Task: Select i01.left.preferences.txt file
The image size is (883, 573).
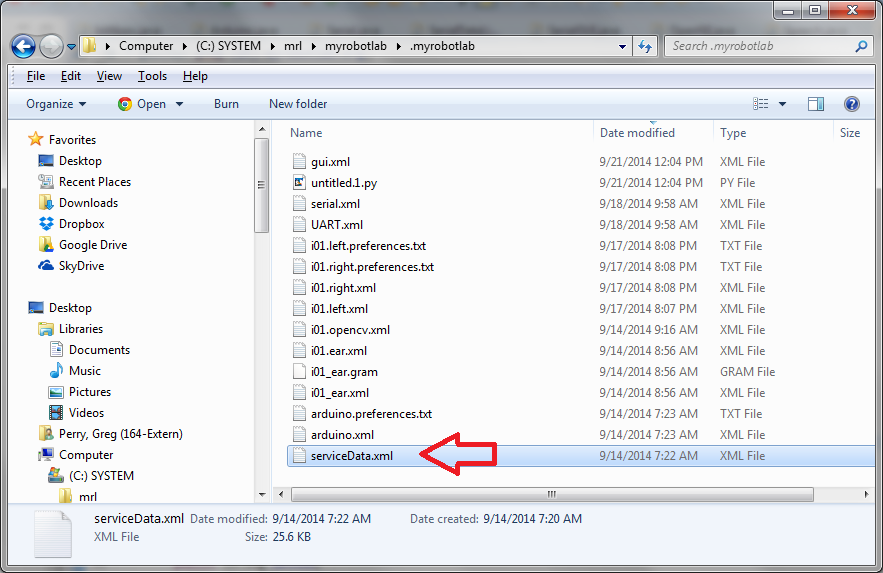Action: click(x=368, y=246)
